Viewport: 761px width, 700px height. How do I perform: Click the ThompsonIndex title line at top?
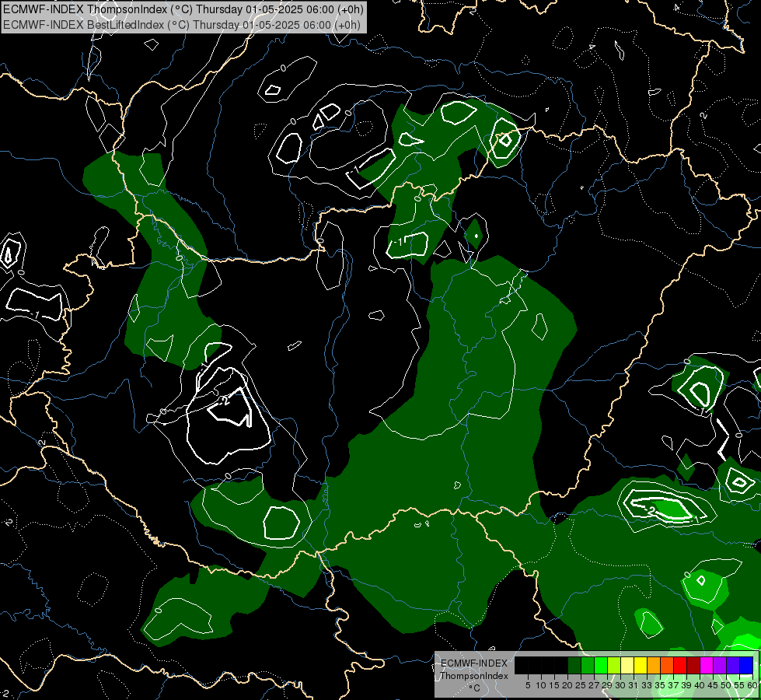183,9
